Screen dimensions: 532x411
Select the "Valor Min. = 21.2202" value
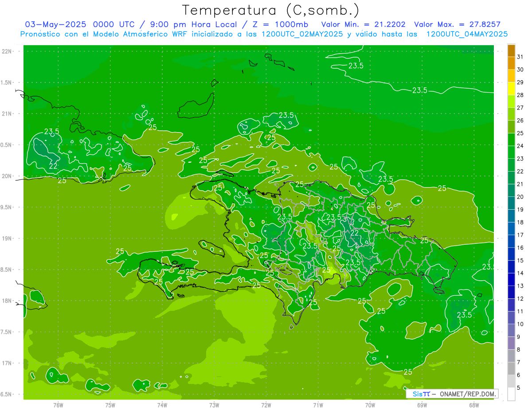(x=363, y=24)
